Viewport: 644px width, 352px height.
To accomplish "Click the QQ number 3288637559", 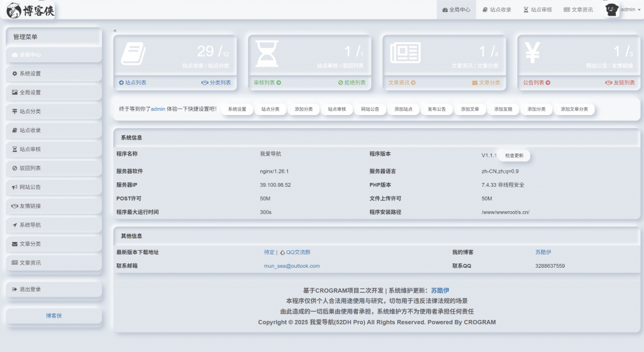I will (x=550, y=266).
